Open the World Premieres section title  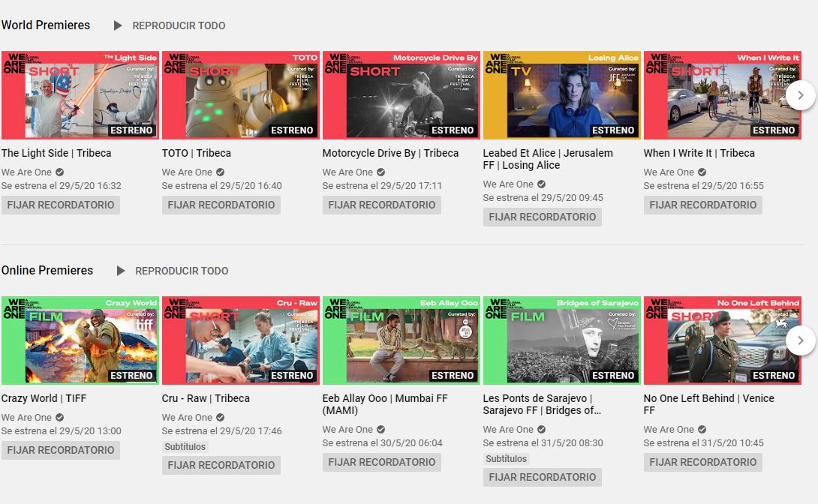click(45, 25)
